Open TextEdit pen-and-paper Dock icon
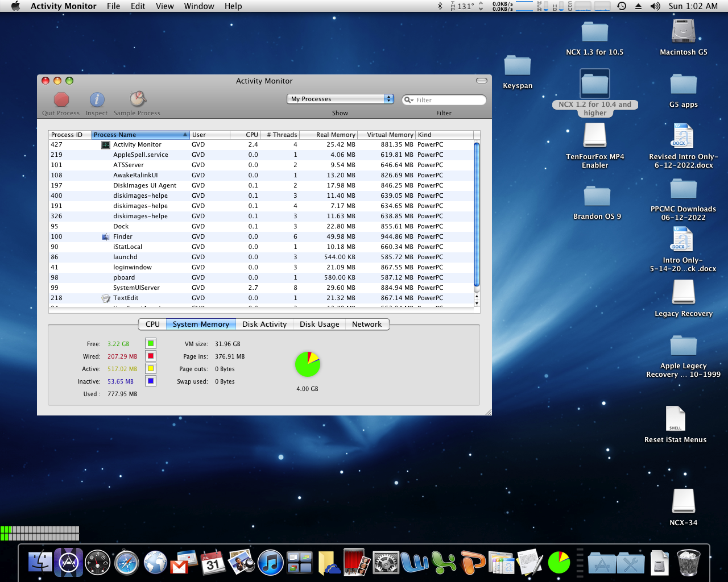Screen dimensions: 728x582 pyautogui.click(x=530, y=563)
